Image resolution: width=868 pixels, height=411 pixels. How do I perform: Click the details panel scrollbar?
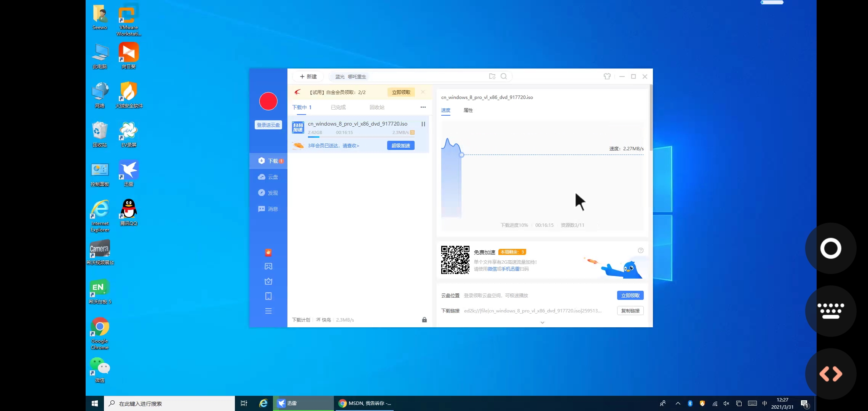pos(651,118)
